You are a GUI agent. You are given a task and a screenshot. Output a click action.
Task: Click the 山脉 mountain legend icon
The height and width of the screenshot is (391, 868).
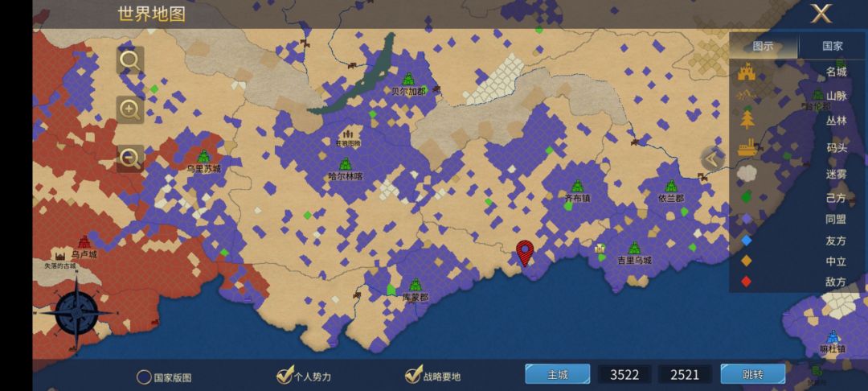click(x=747, y=95)
